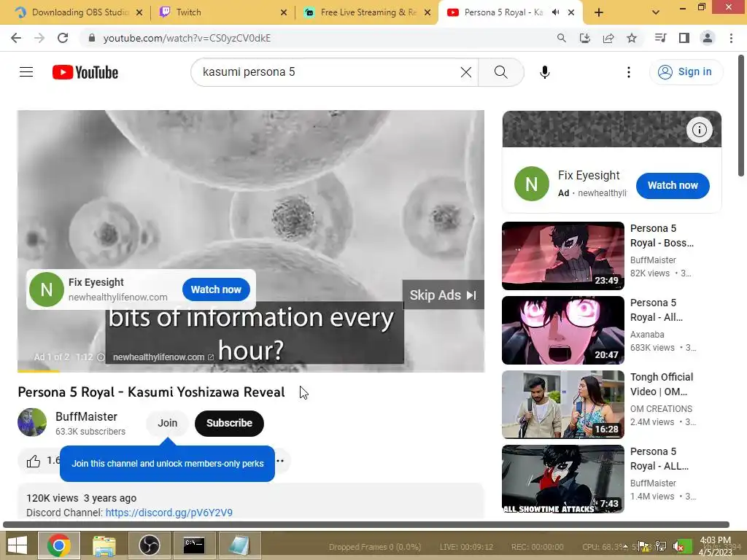Open Chrome's three-dot menu
Viewport: 747px width, 560px height.
tap(731, 38)
